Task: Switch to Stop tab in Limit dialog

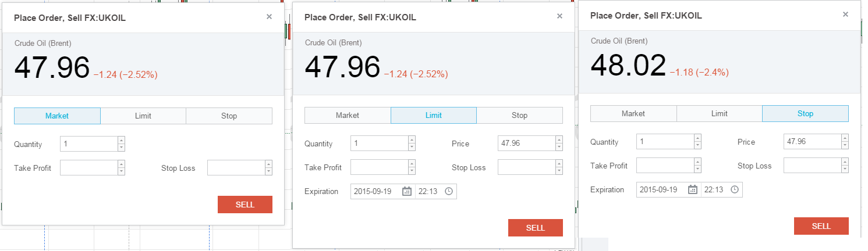Action: [519, 115]
